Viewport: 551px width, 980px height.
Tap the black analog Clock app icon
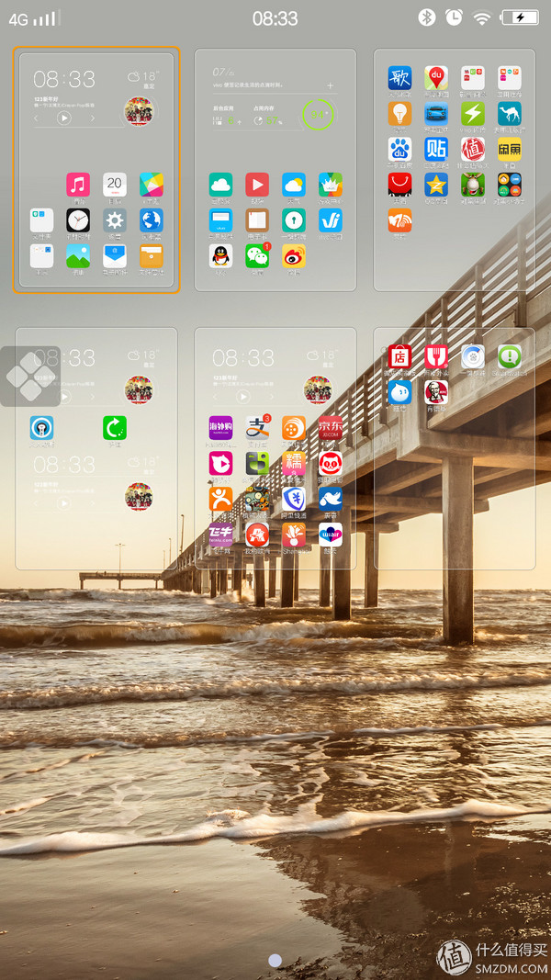pyautogui.click(x=78, y=220)
